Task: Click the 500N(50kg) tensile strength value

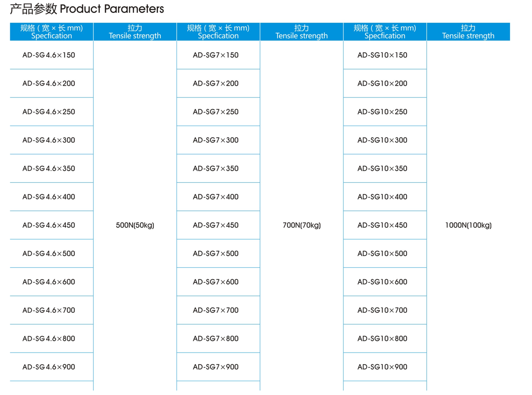Action: [135, 225]
